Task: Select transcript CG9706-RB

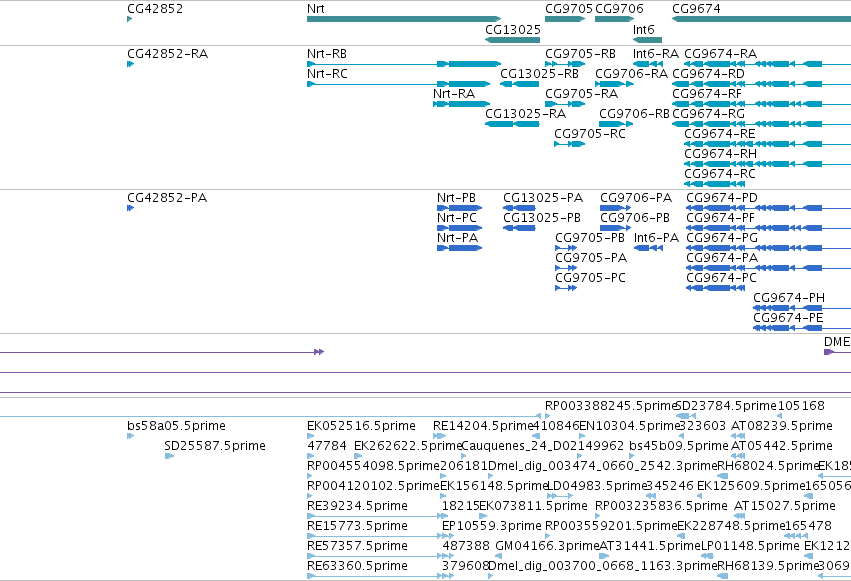Action: click(x=616, y=124)
